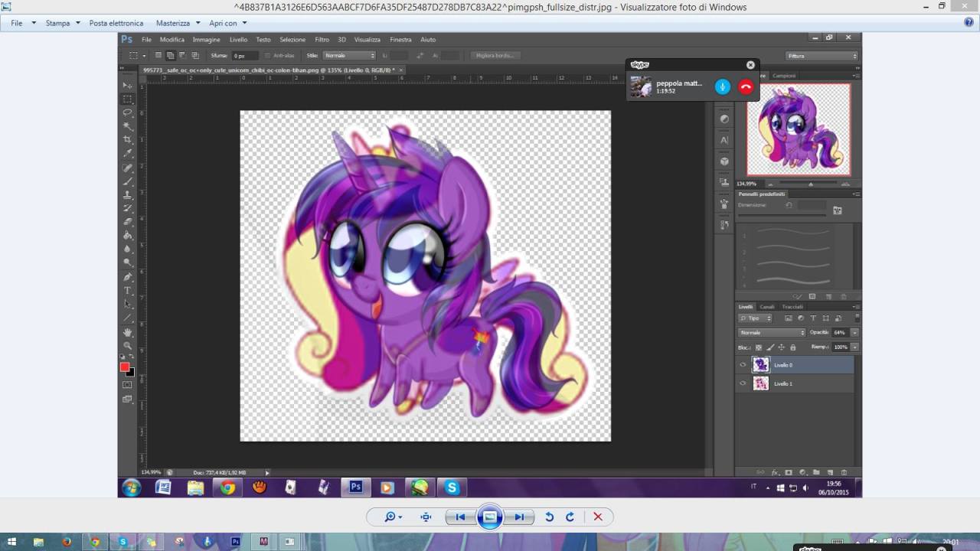Open the Filtro menu
This screenshot has height=551, width=980.
(x=322, y=40)
